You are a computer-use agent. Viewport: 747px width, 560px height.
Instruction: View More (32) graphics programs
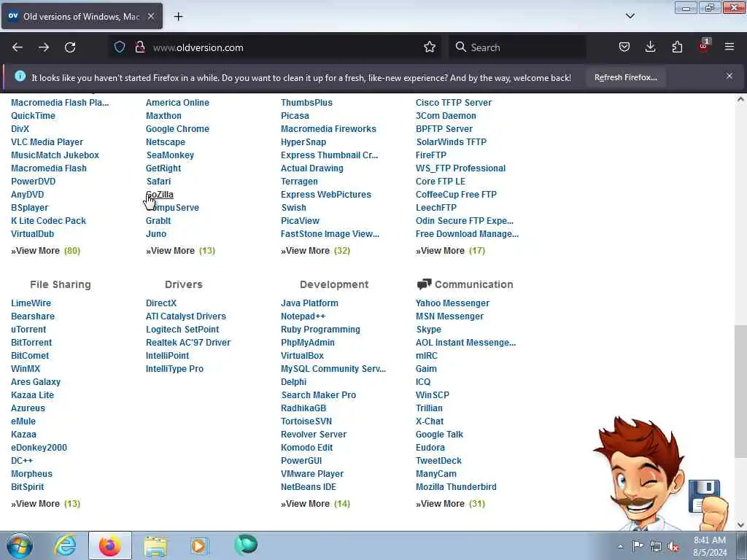click(x=315, y=251)
